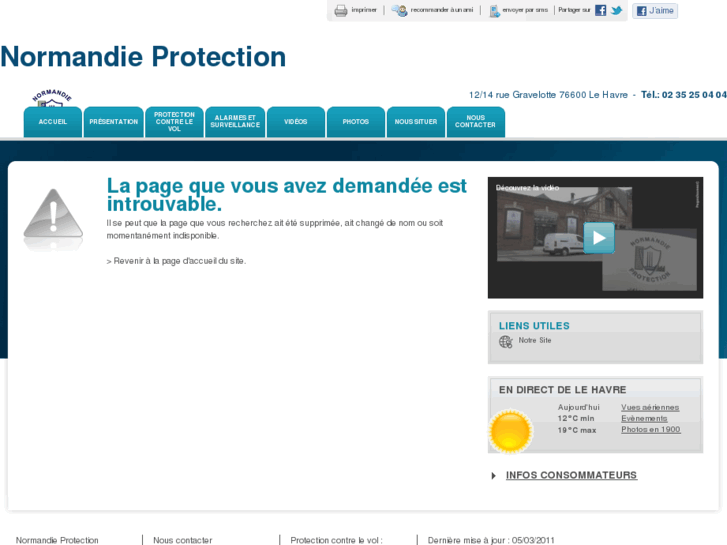This screenshot has height=545, width=727.
Task: Click the globe icon beside Notre Site
Action: click(x=505, y=341)
